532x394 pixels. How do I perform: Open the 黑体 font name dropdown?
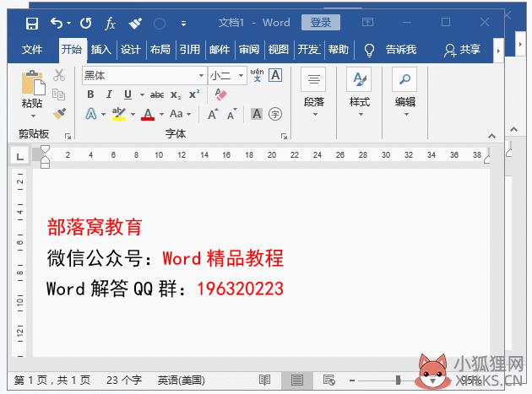pyautogui.click(x=201, y=75)
